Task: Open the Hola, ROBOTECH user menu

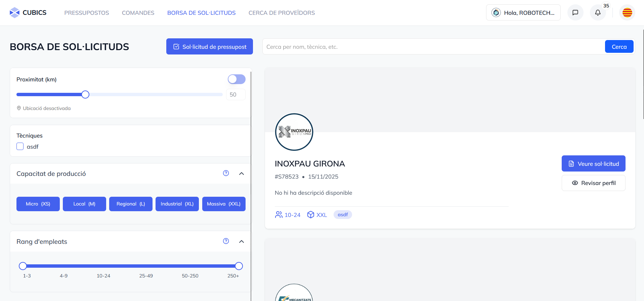Action: pyautogui.click(x=523, y=13)
